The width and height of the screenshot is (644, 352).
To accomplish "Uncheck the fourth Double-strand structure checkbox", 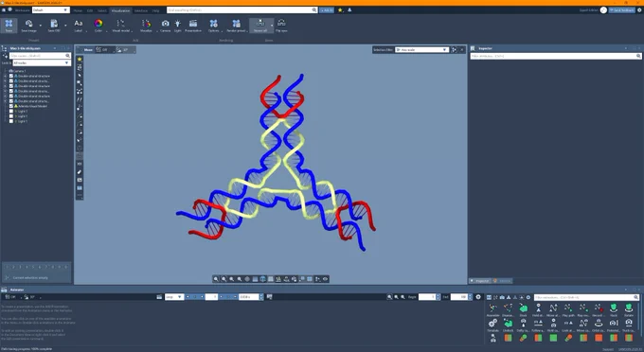I will point(11,91).
